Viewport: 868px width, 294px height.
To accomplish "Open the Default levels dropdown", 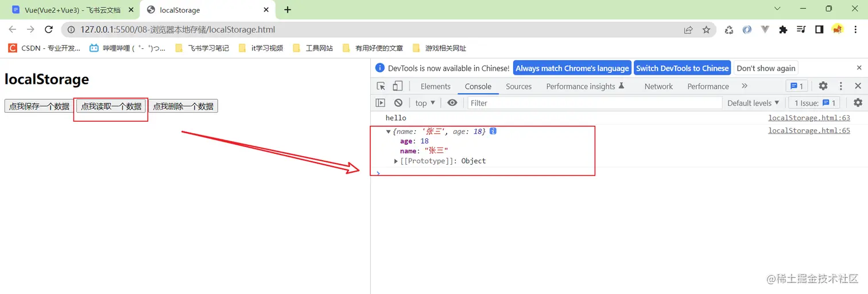I will pos(753,103).
